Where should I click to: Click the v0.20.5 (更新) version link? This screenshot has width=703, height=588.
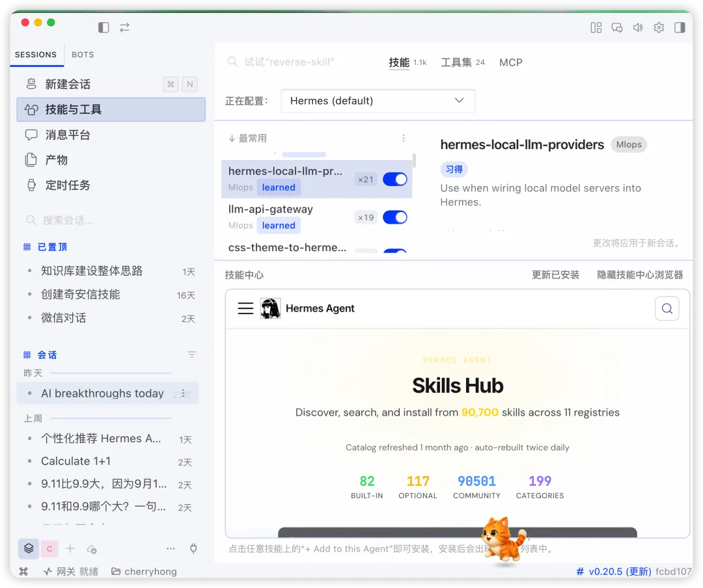click(614, 572)
